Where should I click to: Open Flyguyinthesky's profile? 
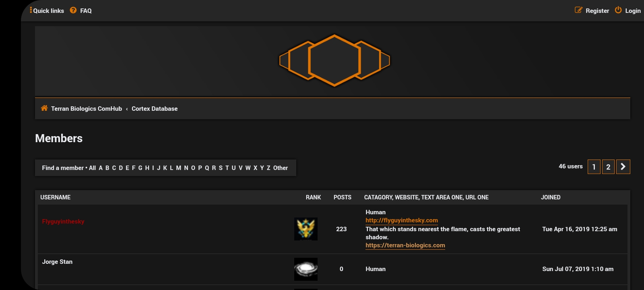pyautogui.click(x=63, y=222)
